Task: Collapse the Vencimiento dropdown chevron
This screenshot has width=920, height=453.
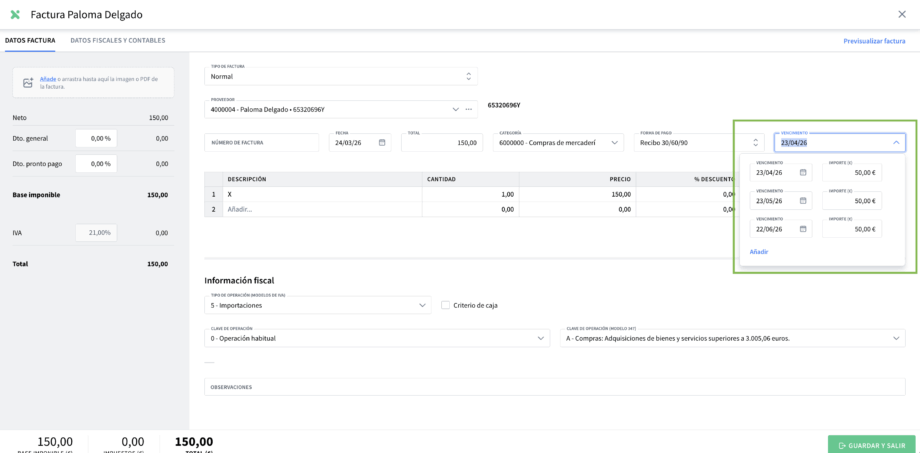Action: pyautogui.click(x=895, y=143)
